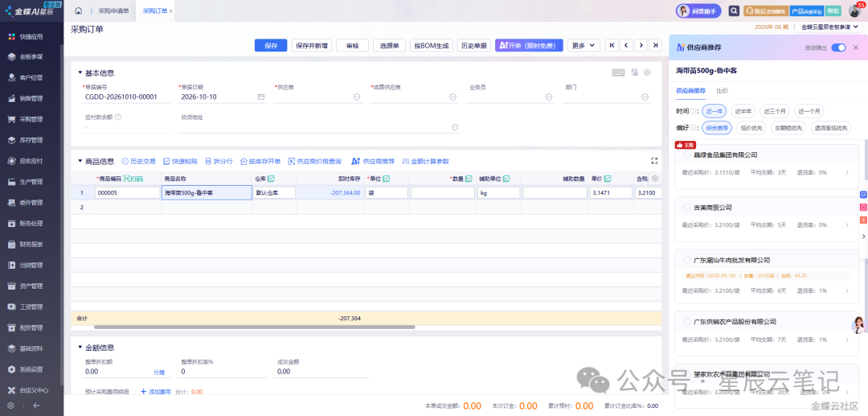
Task: Open 销售管理 module in sidebar
Action: click(x=31, y=99)
